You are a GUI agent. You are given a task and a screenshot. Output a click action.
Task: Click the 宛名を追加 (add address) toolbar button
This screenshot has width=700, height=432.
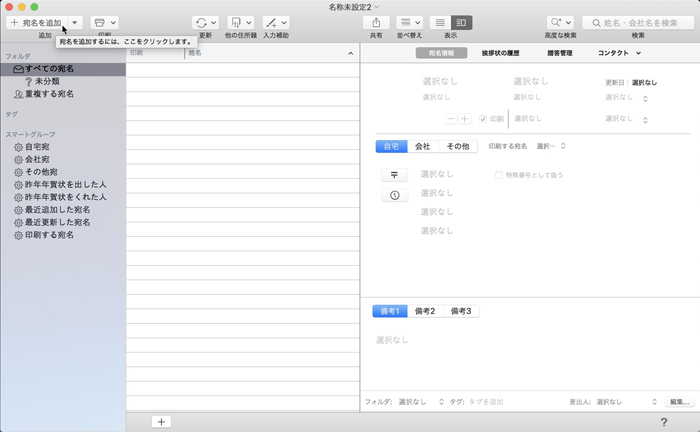click(x=37, y=21)
